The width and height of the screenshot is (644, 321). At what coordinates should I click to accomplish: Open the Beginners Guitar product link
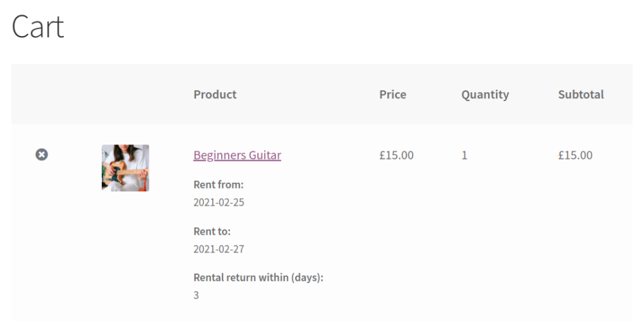(x=237, y=155)
